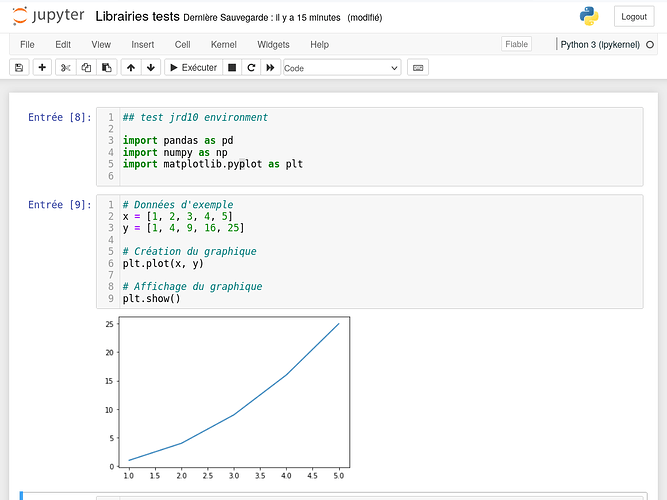
Task: Open the Widgets menu
Action: pyautogui.click(x=273, y=45)
